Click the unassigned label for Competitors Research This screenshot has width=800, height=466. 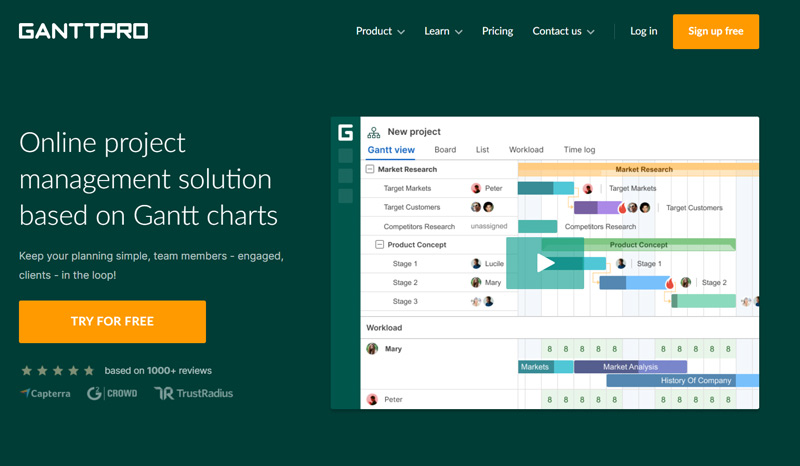coord(489,226)
